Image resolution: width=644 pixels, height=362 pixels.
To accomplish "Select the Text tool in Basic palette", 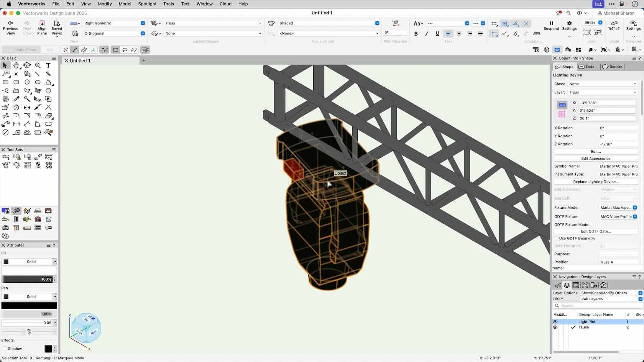I will pyautogui.click(x=48, y=66).
